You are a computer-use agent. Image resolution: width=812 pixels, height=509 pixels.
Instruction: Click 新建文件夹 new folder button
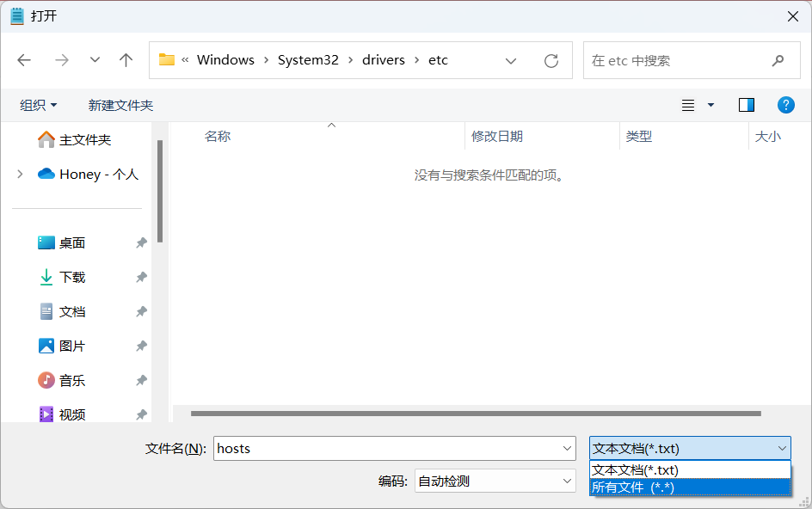tap(120, 105)
